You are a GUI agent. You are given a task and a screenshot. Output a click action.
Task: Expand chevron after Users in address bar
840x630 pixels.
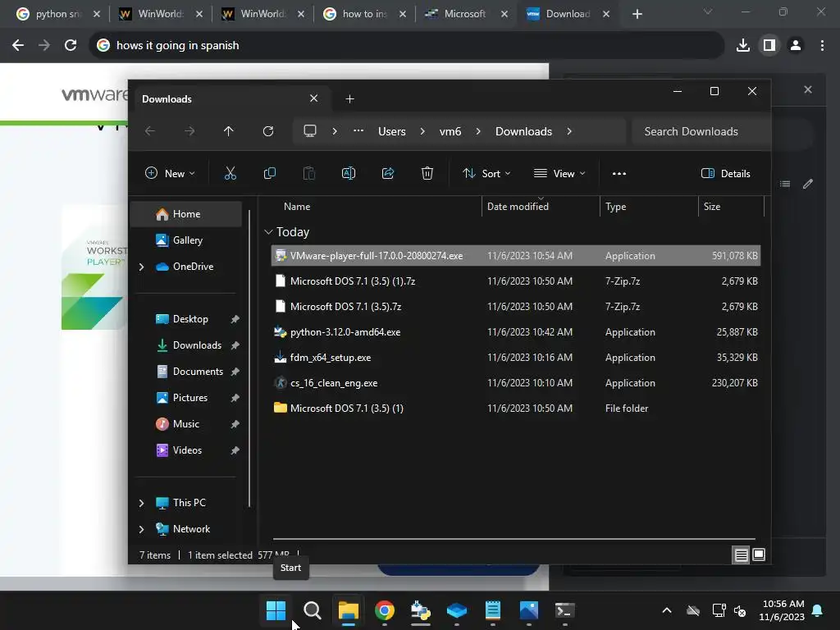pyautogui.click(x=422, y=131)
